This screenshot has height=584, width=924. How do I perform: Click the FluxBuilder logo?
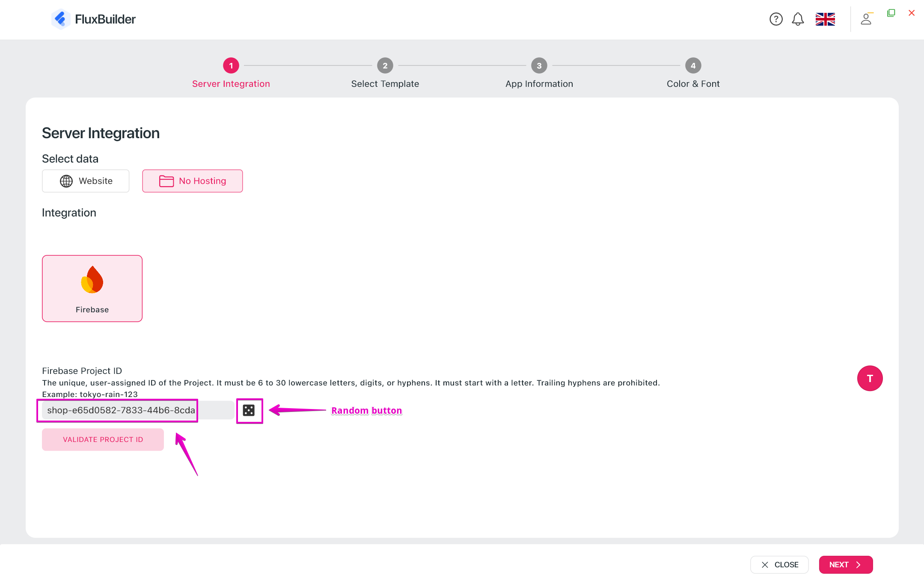(93, 19)
